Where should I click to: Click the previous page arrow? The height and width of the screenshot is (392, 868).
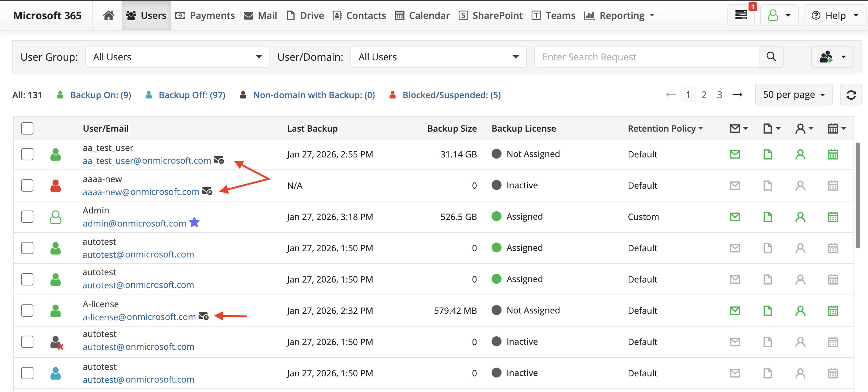pyautogui.click(x=671, y=95)
